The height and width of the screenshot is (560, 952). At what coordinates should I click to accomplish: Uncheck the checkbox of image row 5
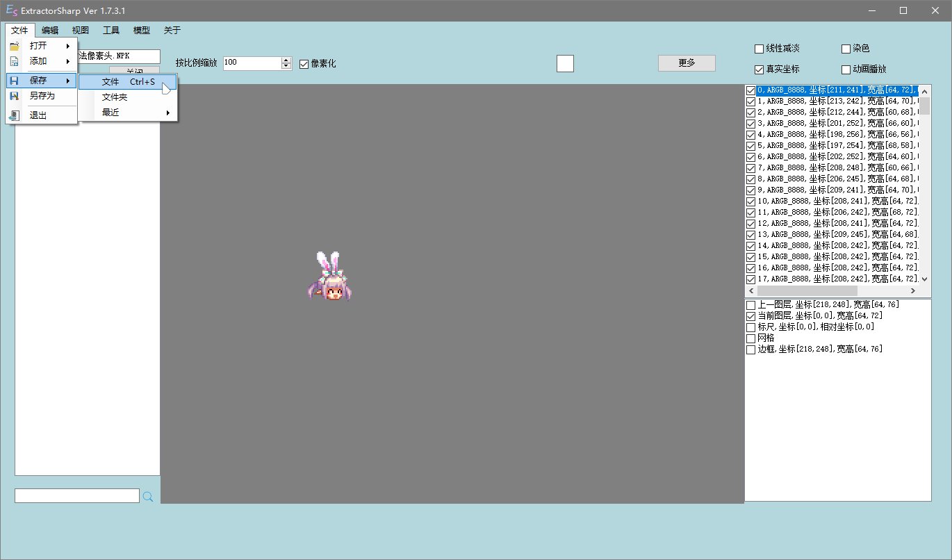tap(750, 146)
